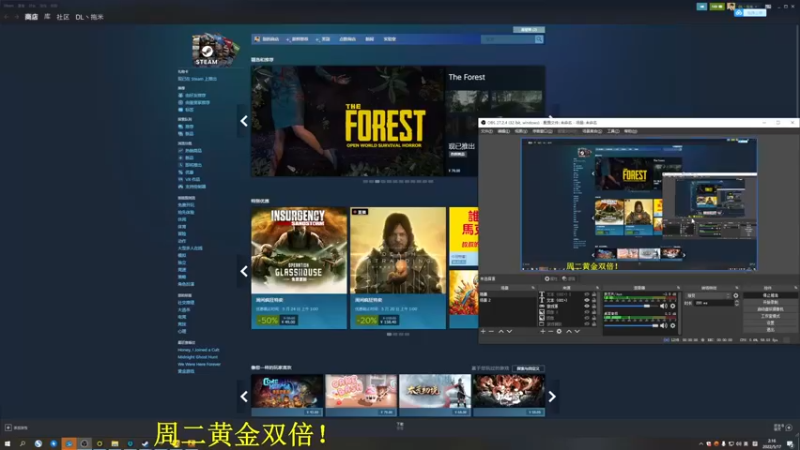The image size is (800, 450).
Task: Pop out the OBS sources dock panel
Action: (597, 288)
